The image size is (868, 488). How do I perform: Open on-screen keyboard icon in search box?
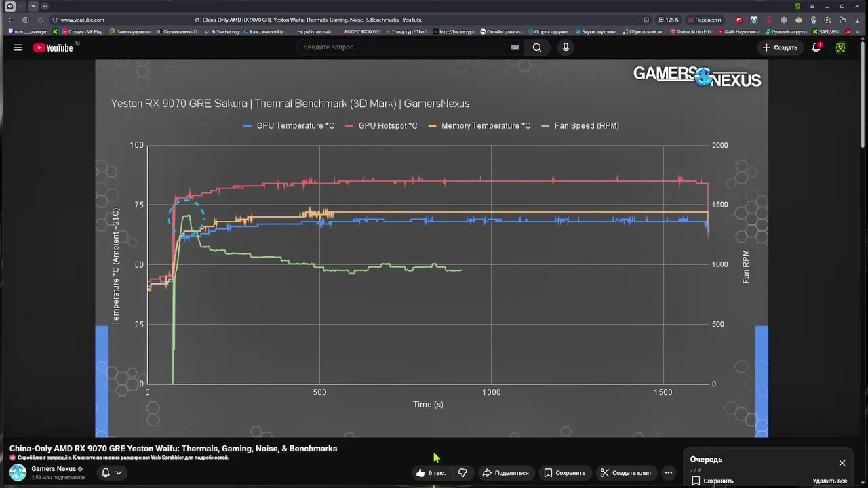pyautogui.click(x=515, y=47)
